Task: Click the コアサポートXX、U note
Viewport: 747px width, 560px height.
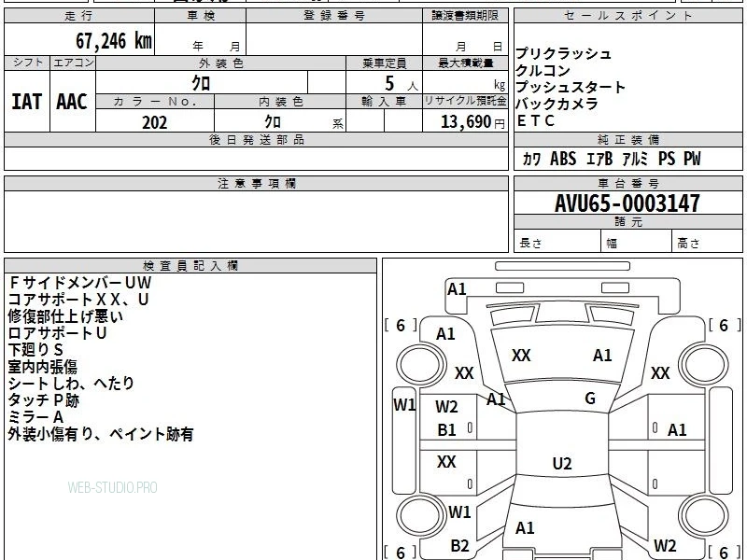Action: coord(78,300)
